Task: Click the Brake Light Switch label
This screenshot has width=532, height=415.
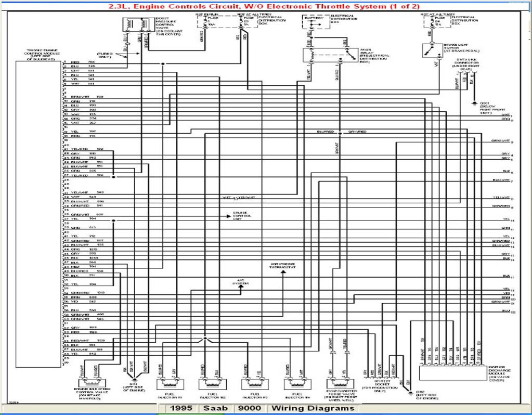Action: [x=461, y=48]
